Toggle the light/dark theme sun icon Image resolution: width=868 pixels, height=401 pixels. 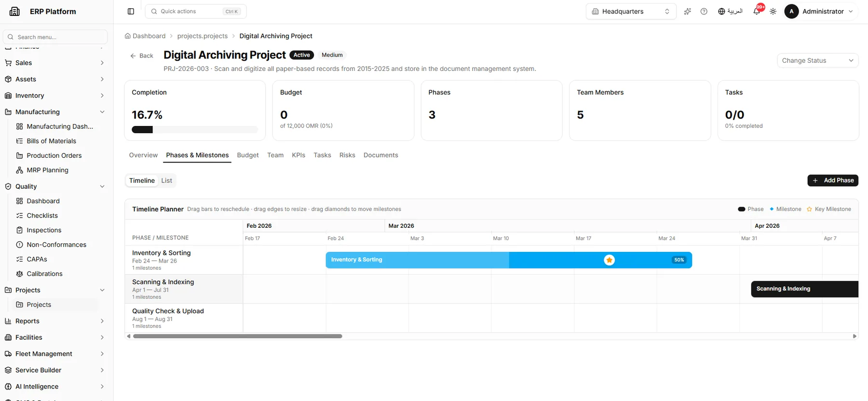tap(773, 11)
